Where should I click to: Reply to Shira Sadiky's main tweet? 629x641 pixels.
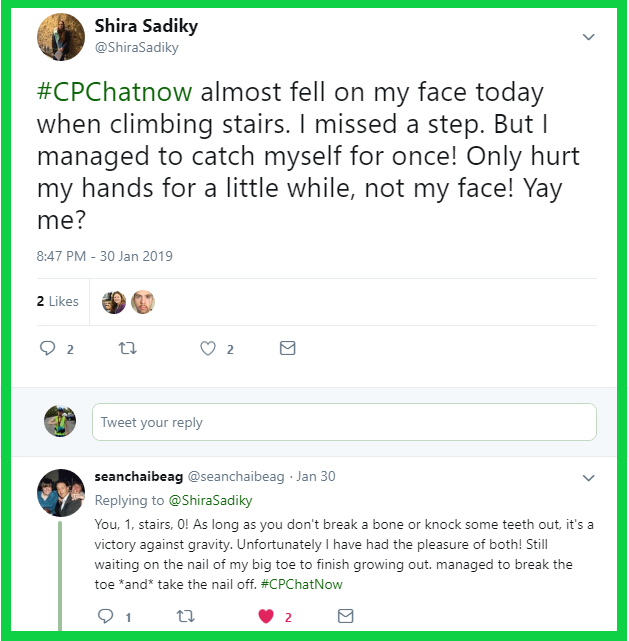click(47, 348)
